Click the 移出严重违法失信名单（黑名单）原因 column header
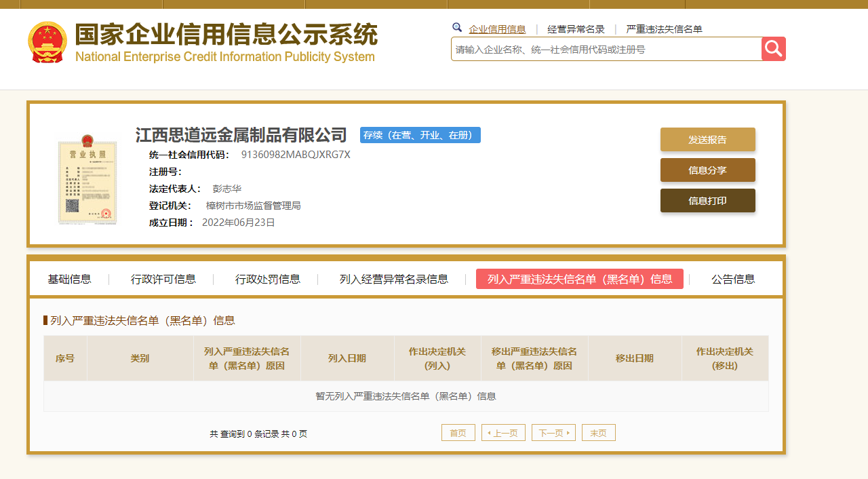 pos(534,358)
